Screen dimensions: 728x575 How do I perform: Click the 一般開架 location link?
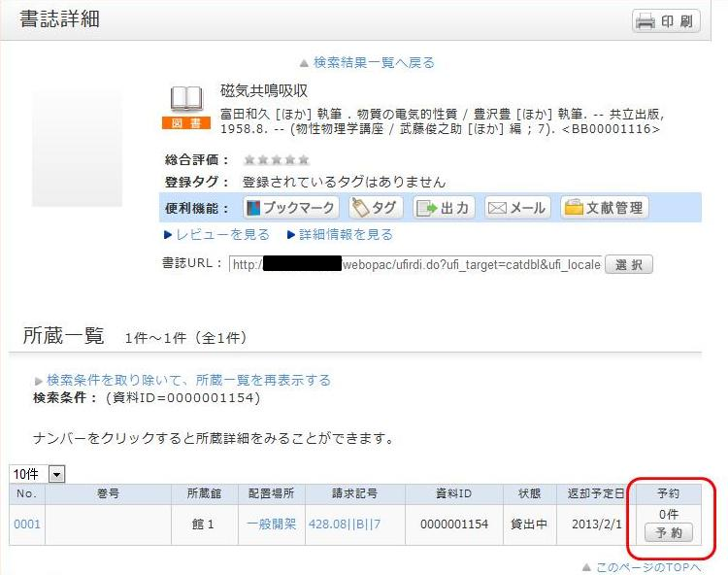(271, 524)
